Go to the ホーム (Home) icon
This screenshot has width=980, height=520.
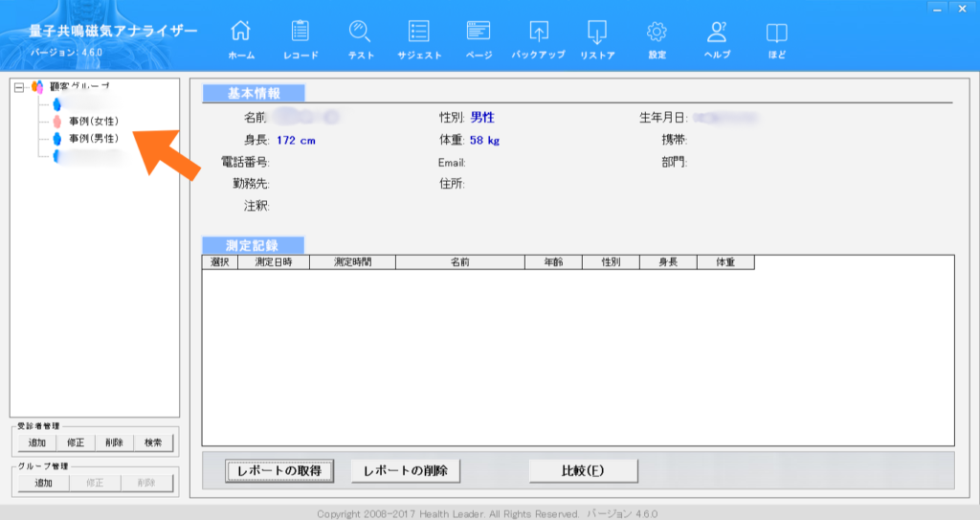[x=241, y=32]
